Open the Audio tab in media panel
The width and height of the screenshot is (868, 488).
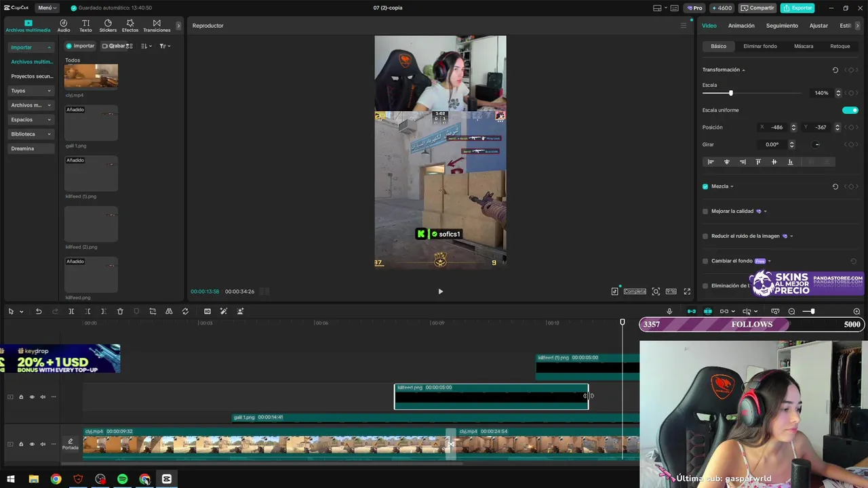(64, 26)
